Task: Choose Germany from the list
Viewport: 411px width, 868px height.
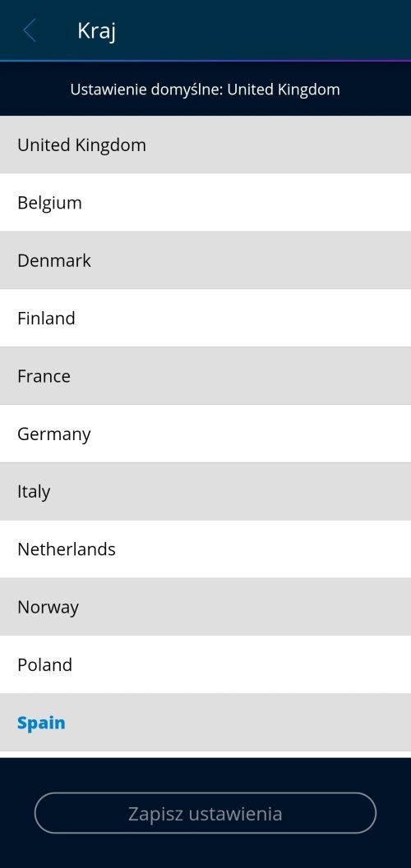Action: tap(205, 434)
